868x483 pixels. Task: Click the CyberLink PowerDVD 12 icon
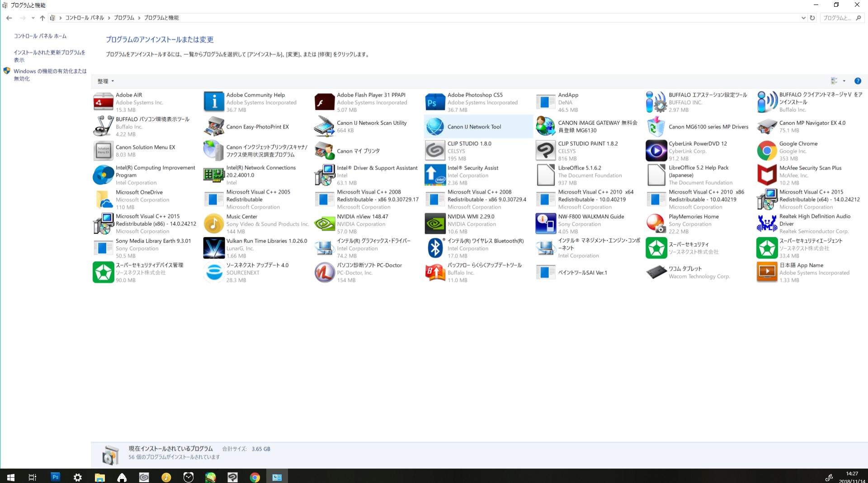(656, 151)
